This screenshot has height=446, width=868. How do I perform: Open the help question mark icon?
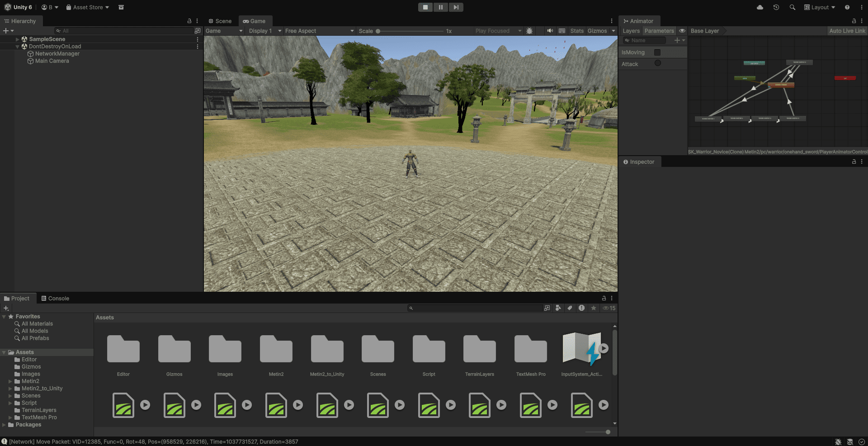pyautogui.click(x=847, y=7)
